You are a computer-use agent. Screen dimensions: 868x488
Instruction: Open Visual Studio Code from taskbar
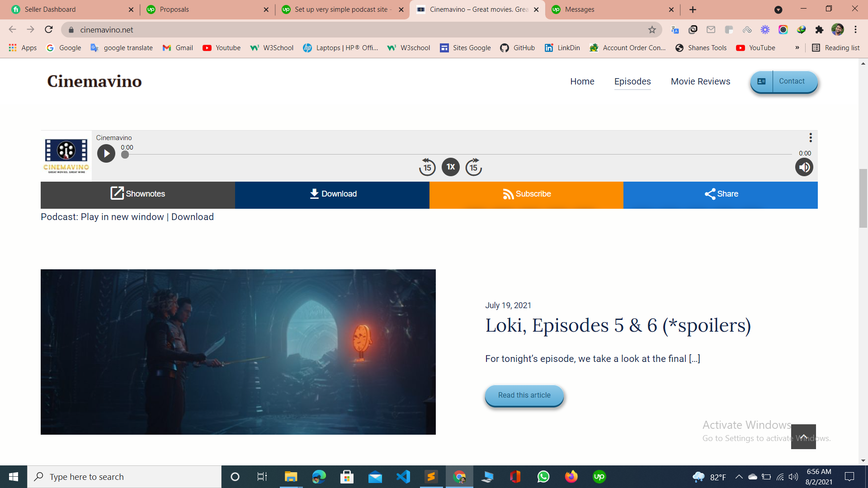[403, 477]
